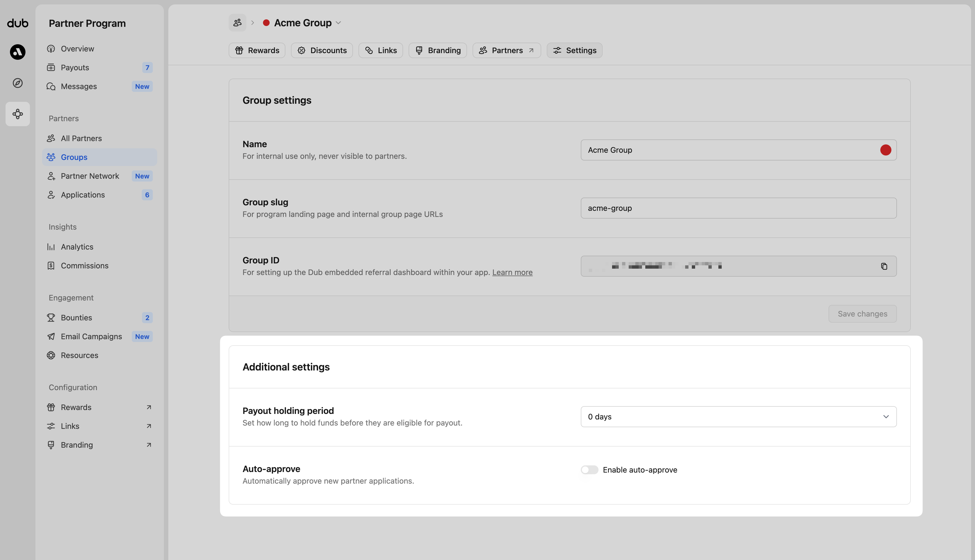Viewport: 975px width, 560px height.
Task: Click inside the Group slug input field
Action: (x=737, y=208)
